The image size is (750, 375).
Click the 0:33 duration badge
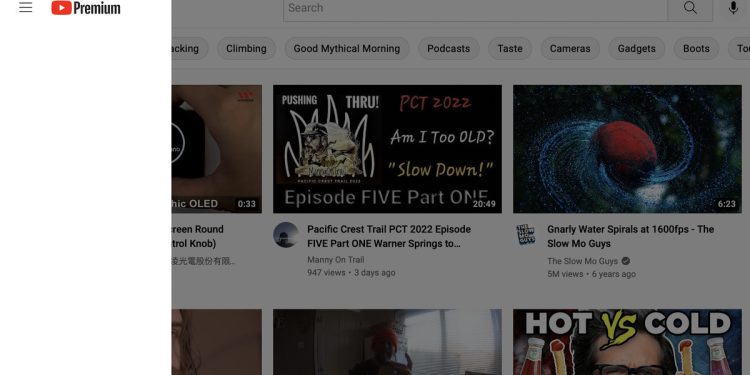[247, 204]
